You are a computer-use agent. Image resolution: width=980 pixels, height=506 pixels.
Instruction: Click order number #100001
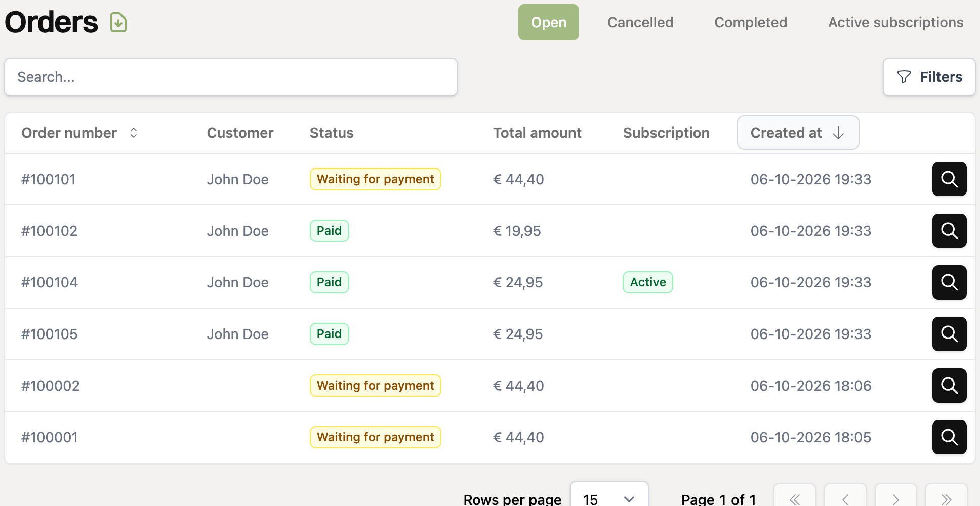coord(50,437)
